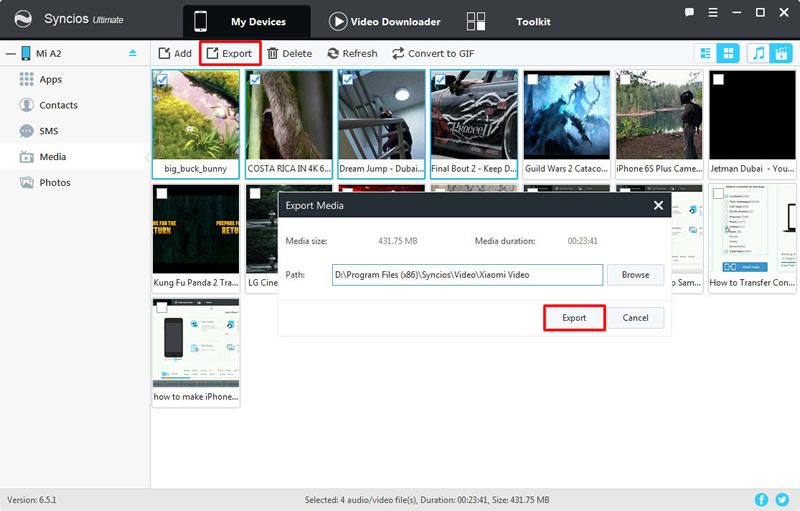Click the Toolkit grid icon

tap(476, 21)
